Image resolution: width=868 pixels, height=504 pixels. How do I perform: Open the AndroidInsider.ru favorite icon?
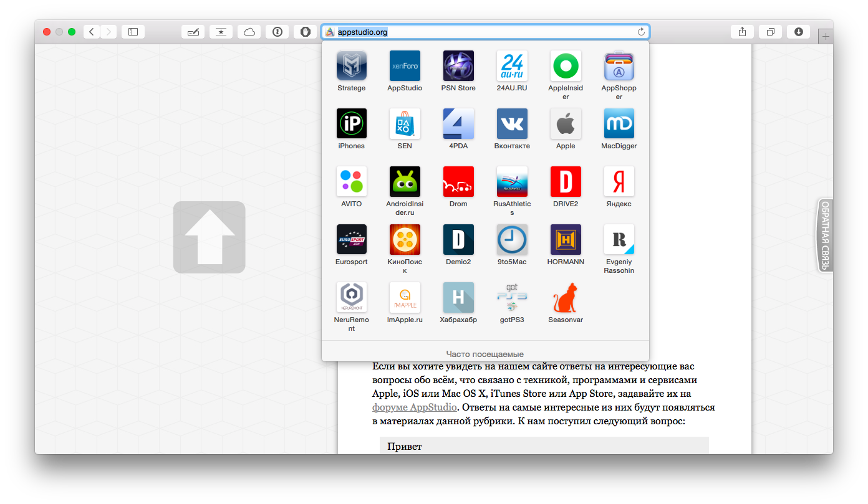coord(405,182)
